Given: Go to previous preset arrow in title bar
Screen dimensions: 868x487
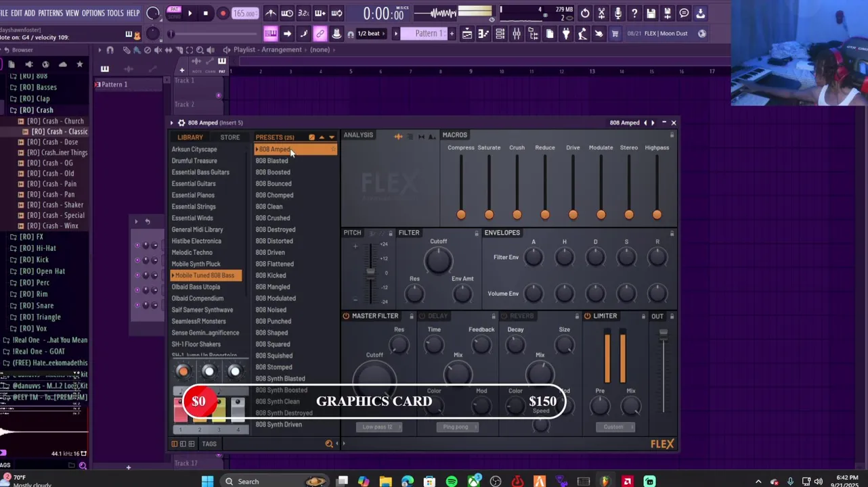Looking at the screenshot, I should tap(645, 122).
